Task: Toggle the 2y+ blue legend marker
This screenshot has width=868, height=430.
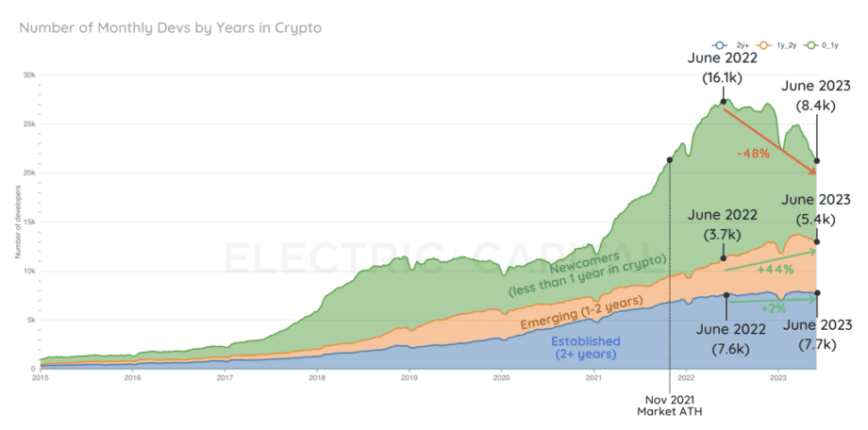Action: [719, 46]
